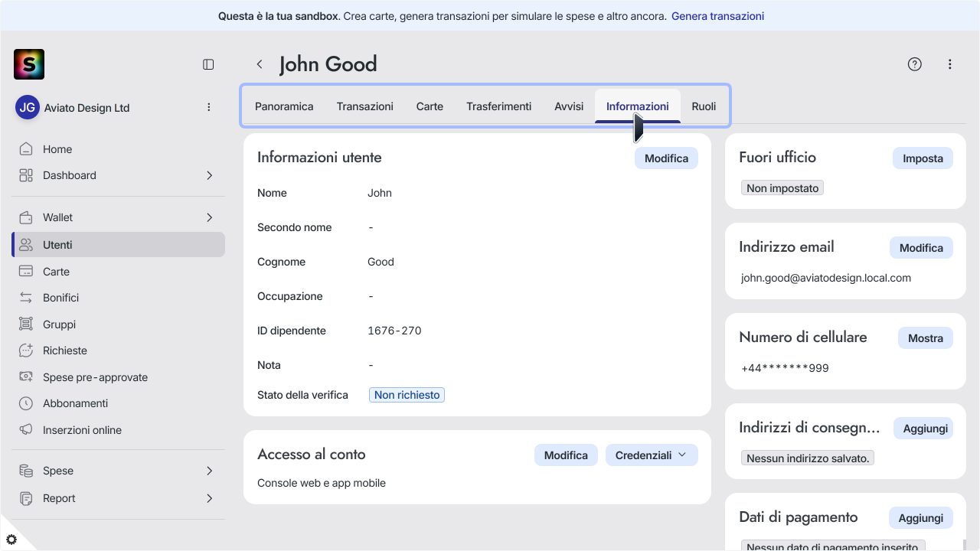
Task: Click the Non impostato badge
Action: (782, 187)
